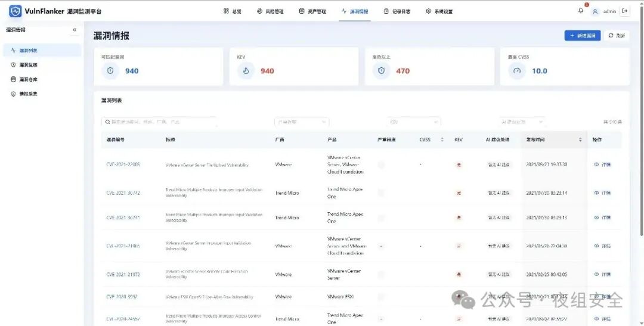Click the page vertical scrollbar
Viewport: 644px width, 326px height.
tap(641, 121)
